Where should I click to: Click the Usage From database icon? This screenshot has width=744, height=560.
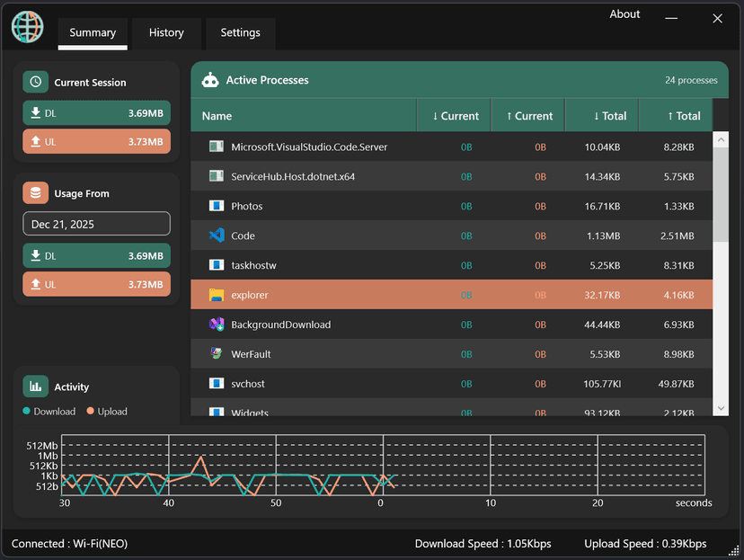[36, 193]
